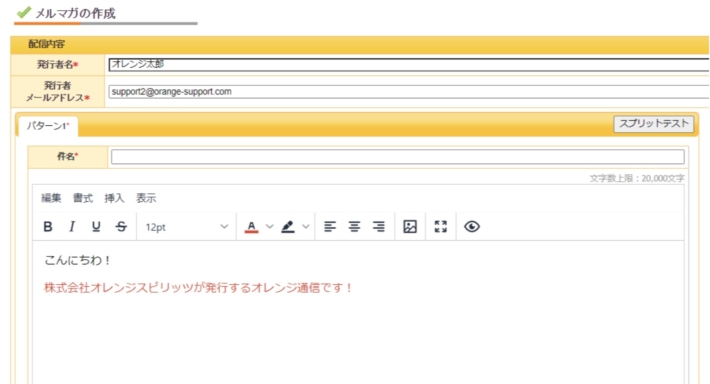The height and width of the screenshot is (384, 710).
Task: Open the 書式 menu
Action: [x=83, y=198]
